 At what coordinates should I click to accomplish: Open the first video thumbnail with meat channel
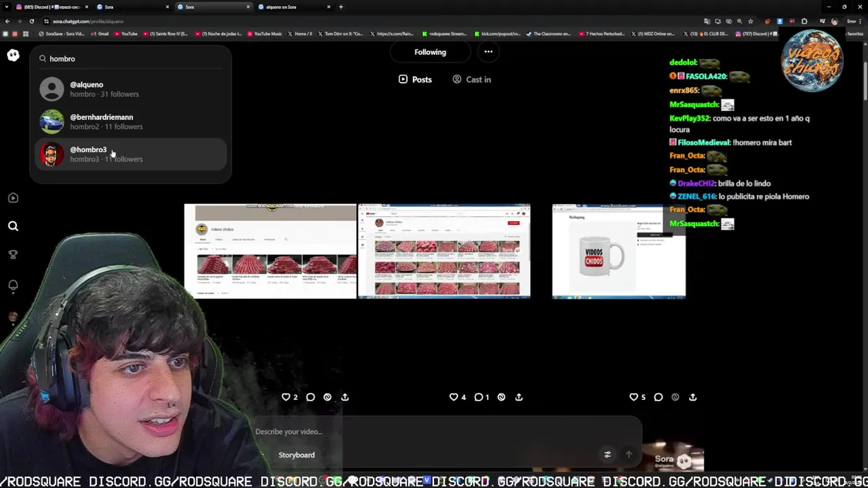coord(270,251)
